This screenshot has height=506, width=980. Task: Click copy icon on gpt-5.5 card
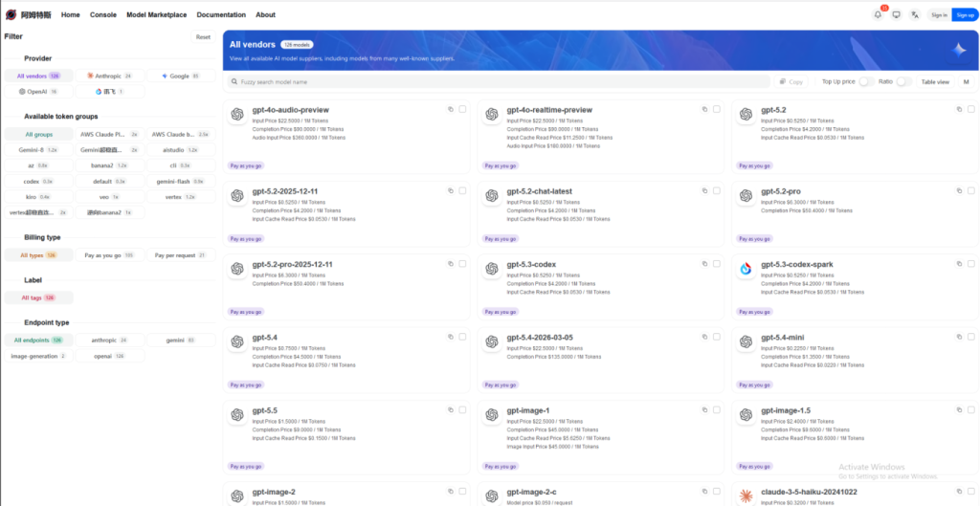[x=450, y=409]
